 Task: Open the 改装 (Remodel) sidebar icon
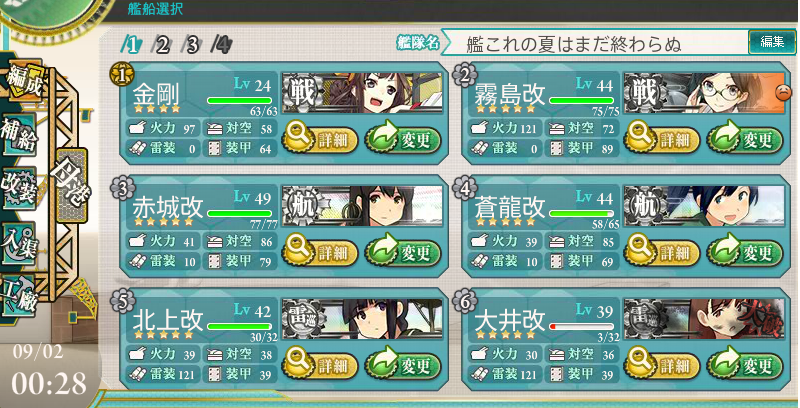[18, 188]
